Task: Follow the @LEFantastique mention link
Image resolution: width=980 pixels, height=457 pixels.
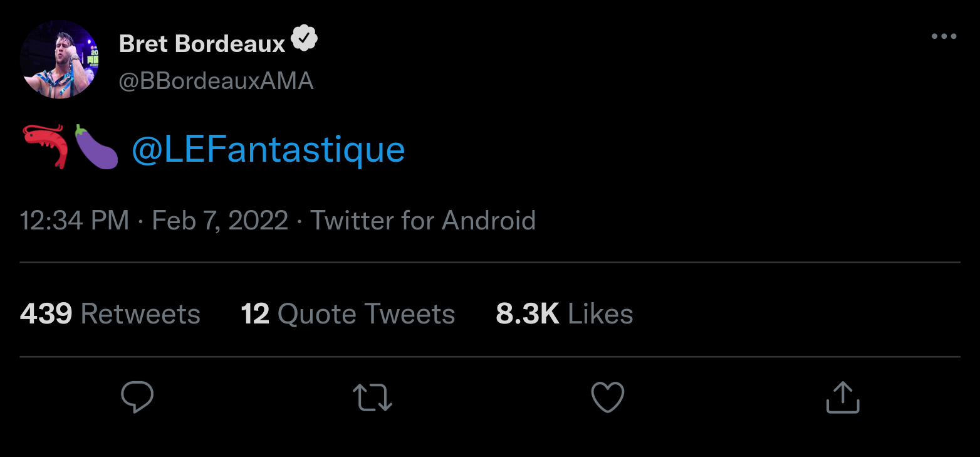Action: [x=268, y=150]
